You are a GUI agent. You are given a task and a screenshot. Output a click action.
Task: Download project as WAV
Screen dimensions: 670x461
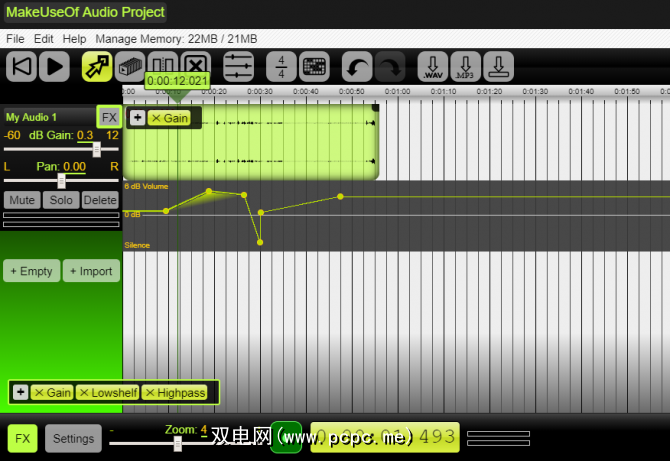click(x=432, y=67)
